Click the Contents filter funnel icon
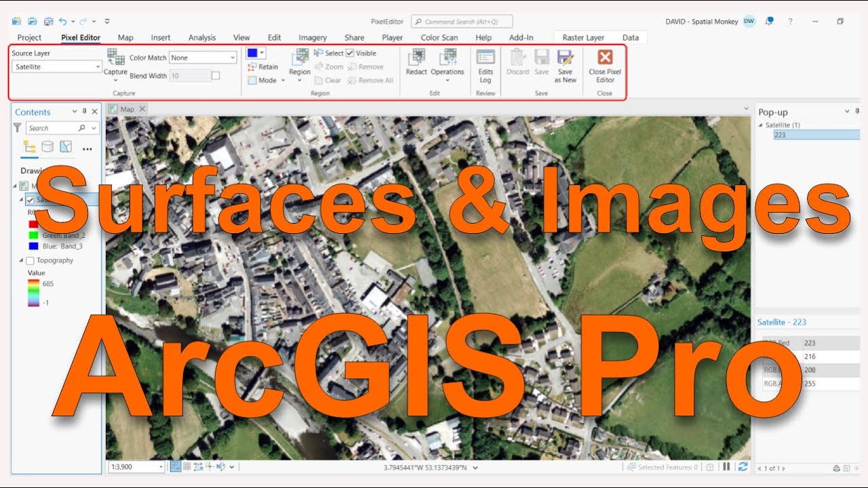Image resolution: width=868 pixels, height=488 pixels. tap(18, 127)
